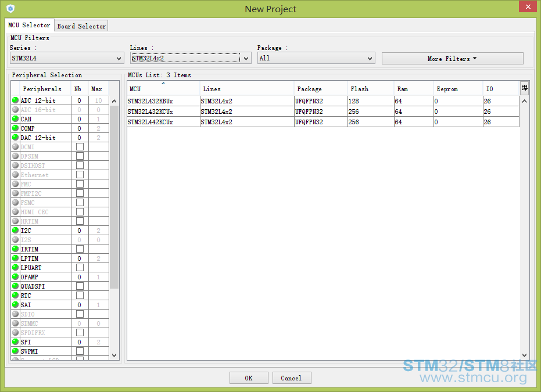
Task: Open the Package dropdown showing All
Action: point(316,58)
